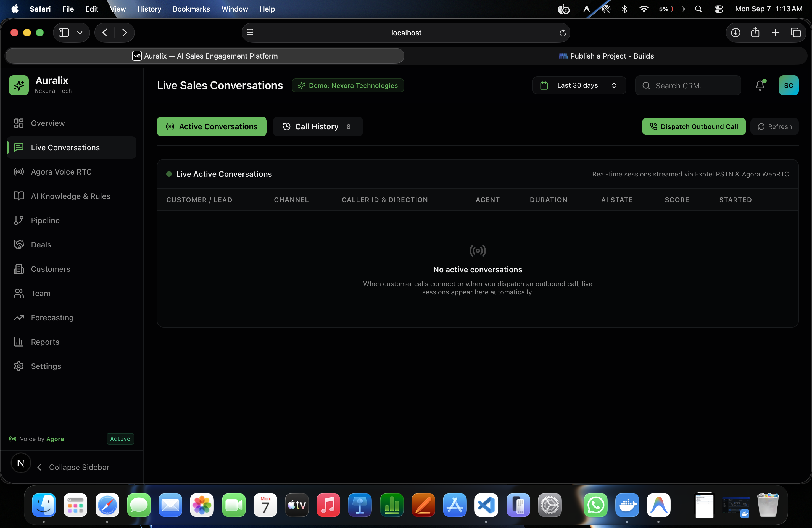Go forward in Safari
This screenshot has width=812, height=528.
point(125,32)
